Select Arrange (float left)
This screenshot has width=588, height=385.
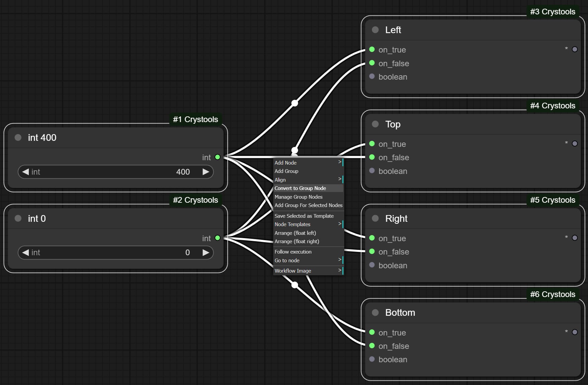pyautogui.click(x=308, y=233)
